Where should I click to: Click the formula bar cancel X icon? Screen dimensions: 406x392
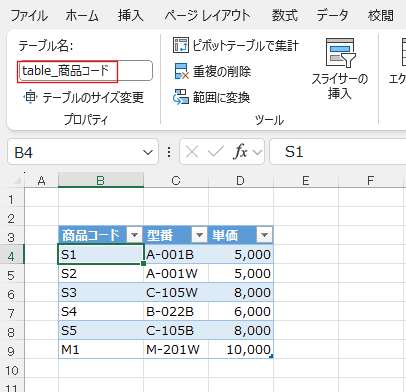coord(192,152)
